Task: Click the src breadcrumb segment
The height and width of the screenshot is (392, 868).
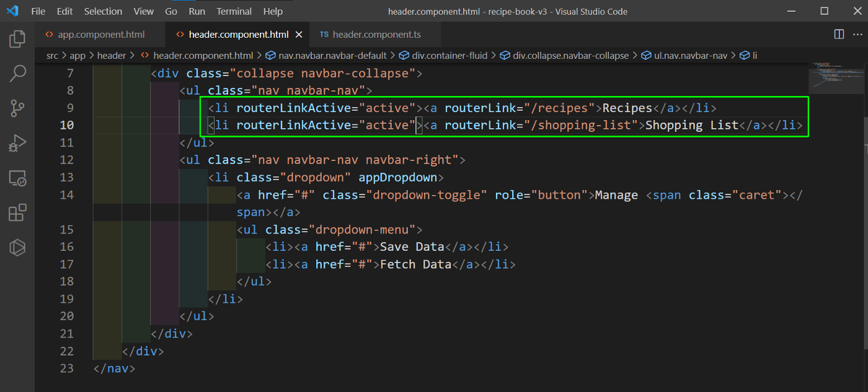Action: pyautogui.click(x=52, y=56)
